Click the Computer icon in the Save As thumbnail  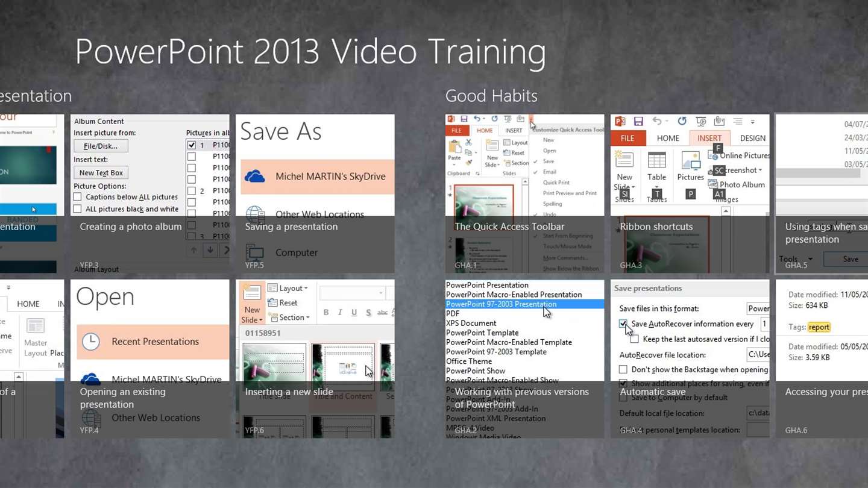[255, 252]
